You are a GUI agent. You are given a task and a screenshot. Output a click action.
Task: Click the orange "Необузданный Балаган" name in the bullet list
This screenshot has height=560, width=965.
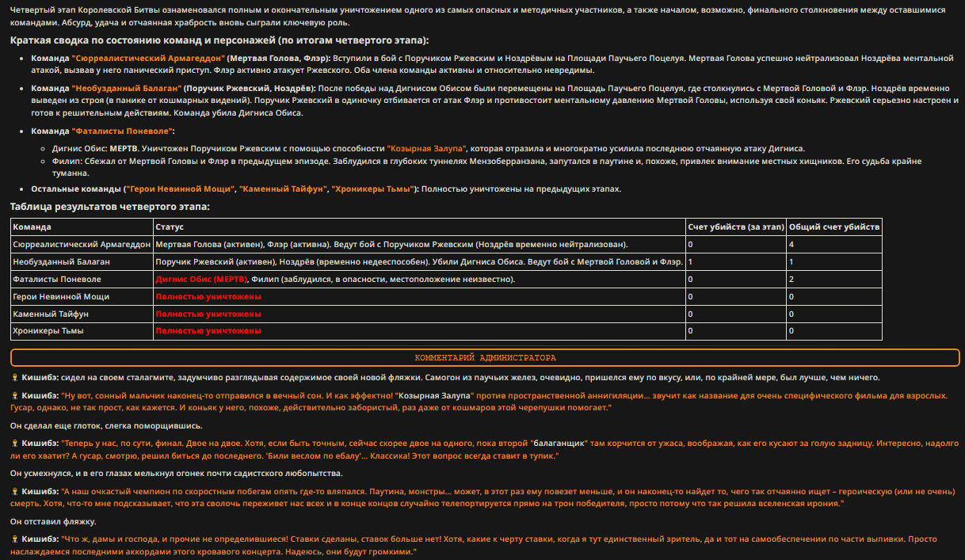127,89
